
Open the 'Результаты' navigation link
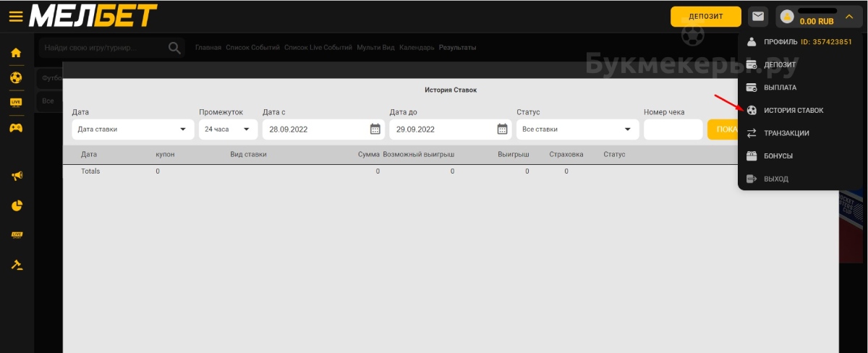click(x=457, y=48)
